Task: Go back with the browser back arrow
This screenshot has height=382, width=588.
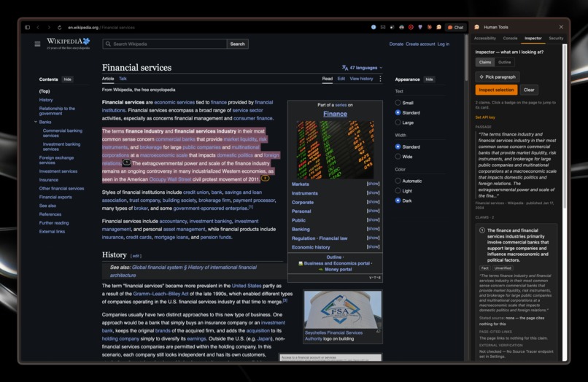Action: pos(38,28)
